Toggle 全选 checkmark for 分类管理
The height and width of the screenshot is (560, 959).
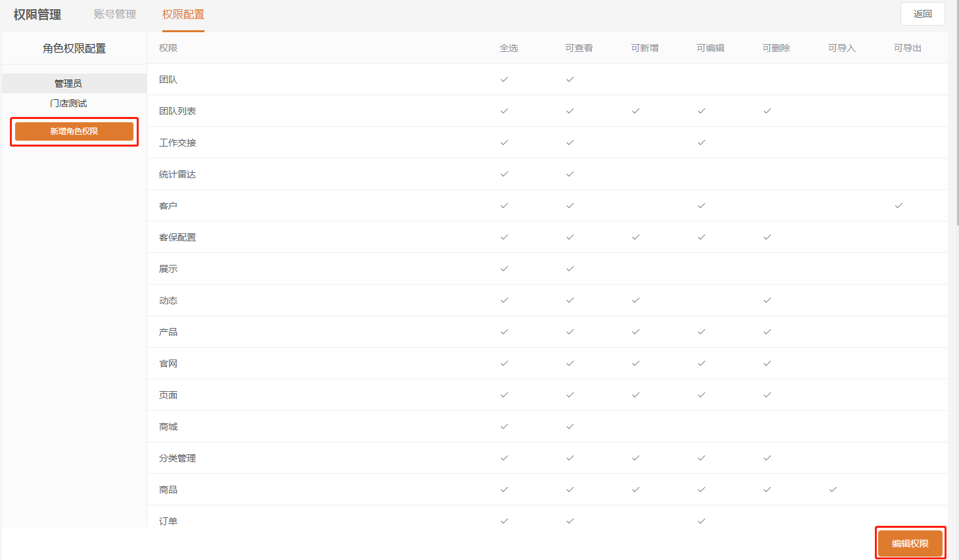[504, 458]
